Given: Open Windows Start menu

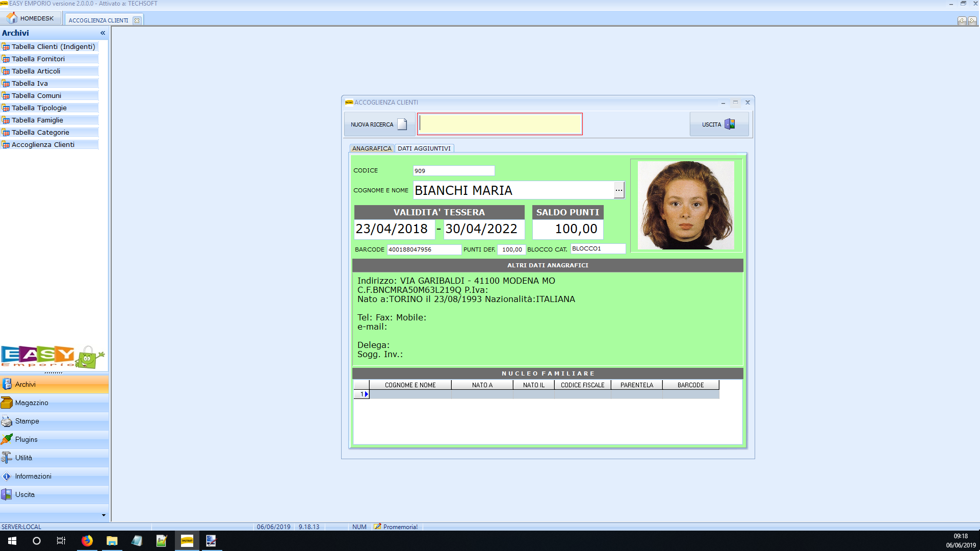Looking at the screenshot, I should click(12, 541).
